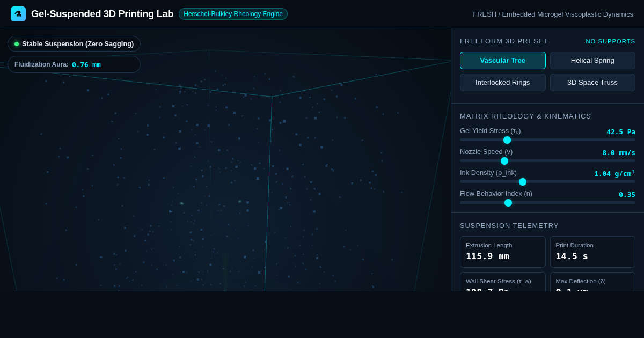Click the green status dot indicator
The width and height of the screenshot is (644, 338).
[x=17, y=44]
